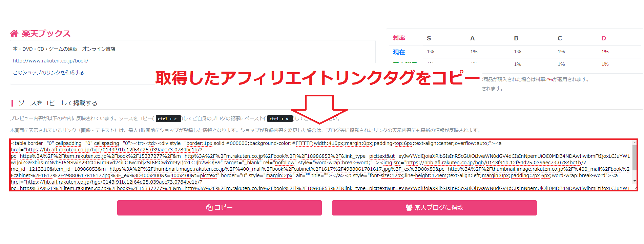Click the S rank column header
The height and width of the screenshot is (244, 644).
click(x=429, y=38)
